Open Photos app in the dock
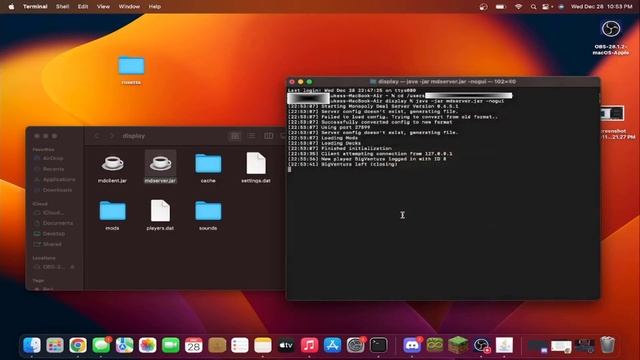 pos(147,345)
